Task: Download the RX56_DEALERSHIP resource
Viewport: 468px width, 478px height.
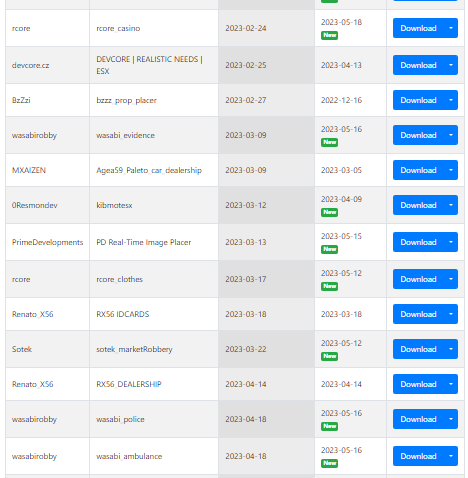Action: [418, 384]
